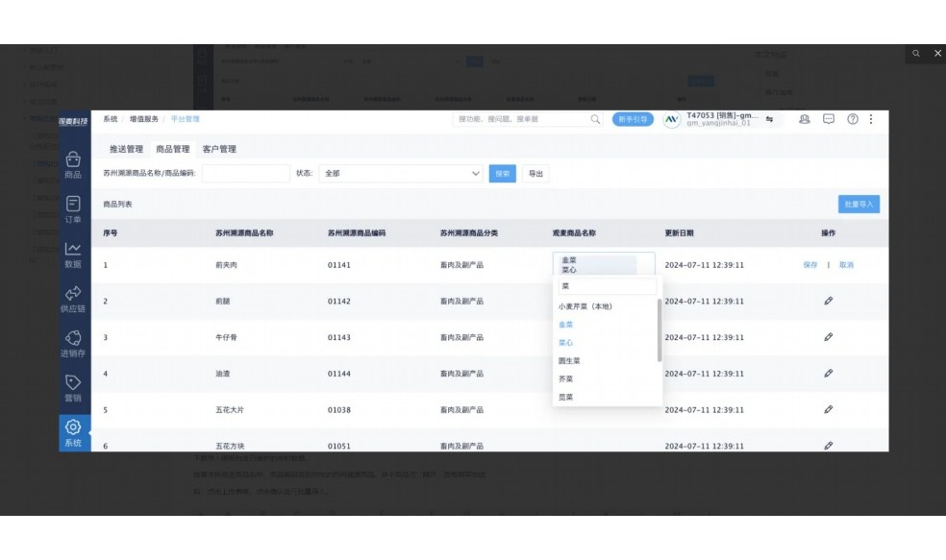Open the help question mark icon
This screenshot has width=946, height=560.
(x=850, y=119)
